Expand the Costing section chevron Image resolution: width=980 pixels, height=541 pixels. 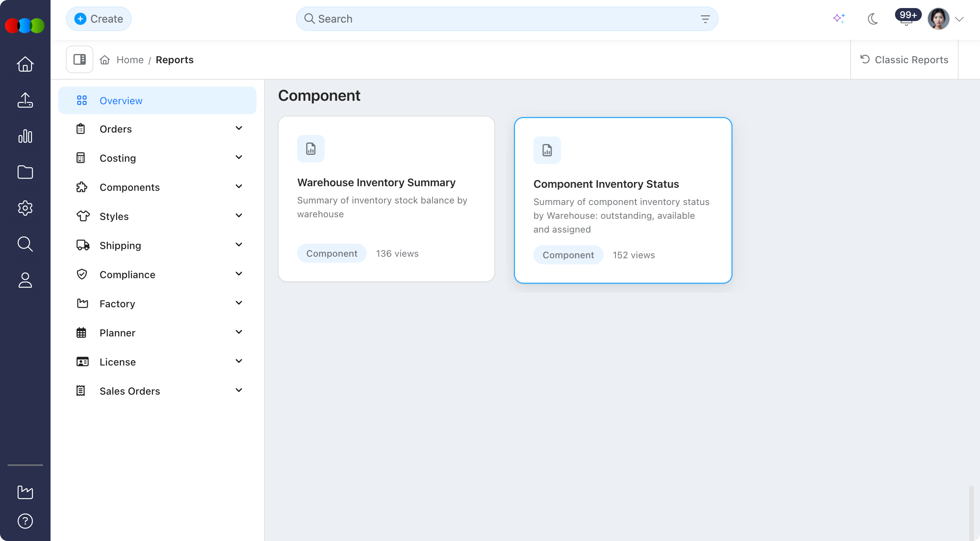pos(239,157)
